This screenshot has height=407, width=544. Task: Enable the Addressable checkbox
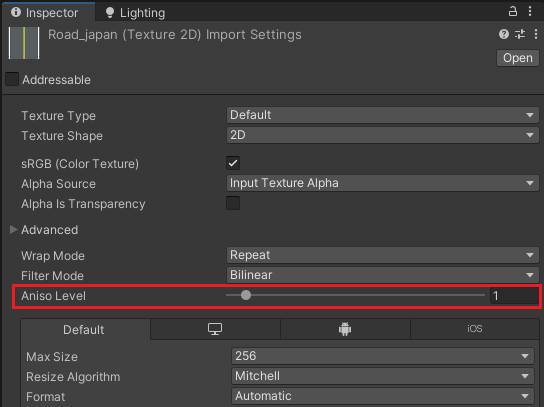(12, 79)
